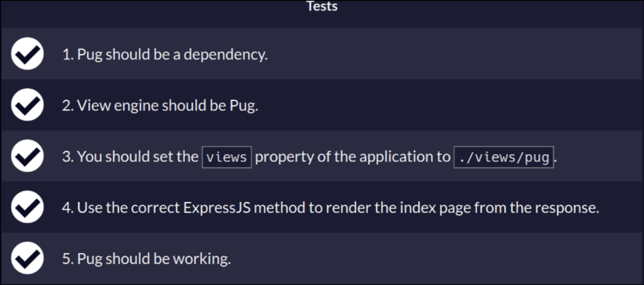644x285 pixels.
Task: Click the 'View engine should be Pug.' line
Action: point(167,106)
